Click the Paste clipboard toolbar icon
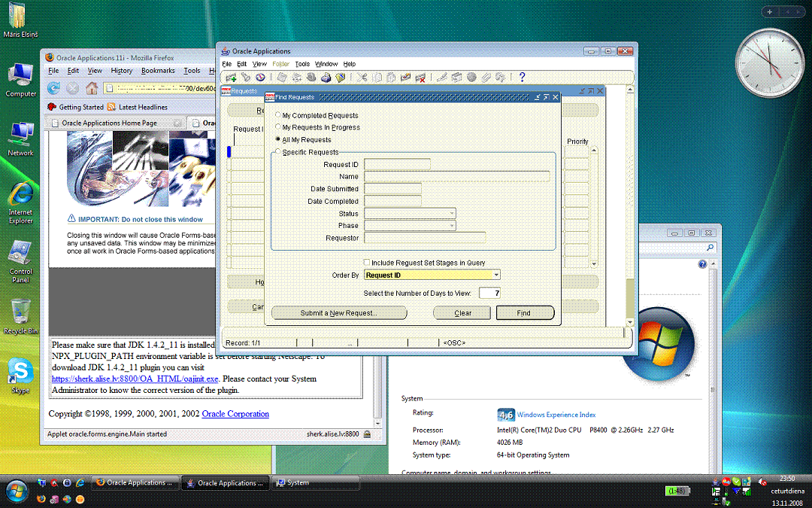812x508 pixels. [x=391, y=78]
